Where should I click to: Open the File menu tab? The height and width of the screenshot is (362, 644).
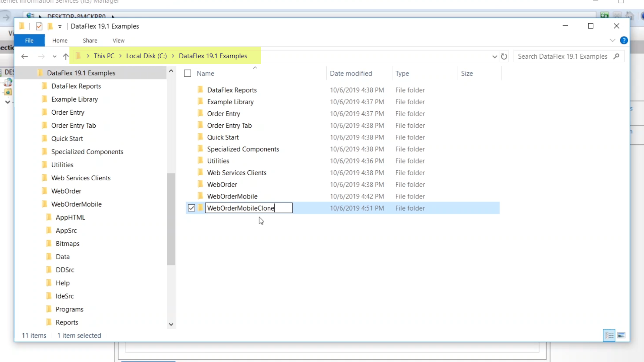click(x=29, y=41)
